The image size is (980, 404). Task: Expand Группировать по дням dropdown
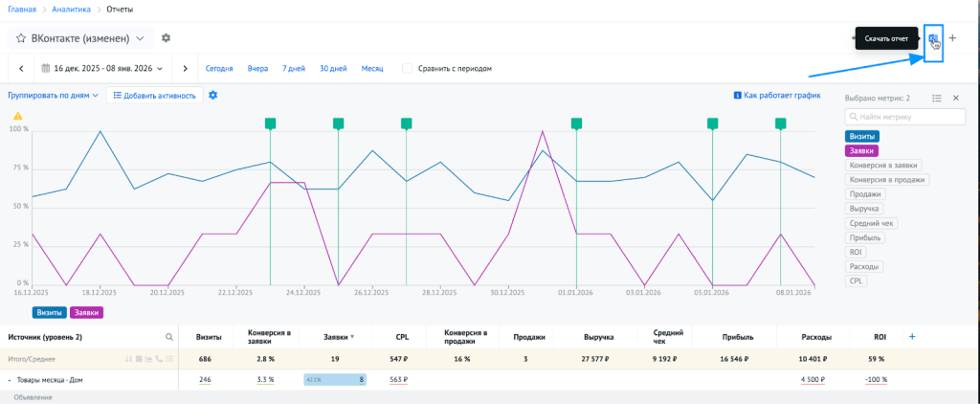54,96
